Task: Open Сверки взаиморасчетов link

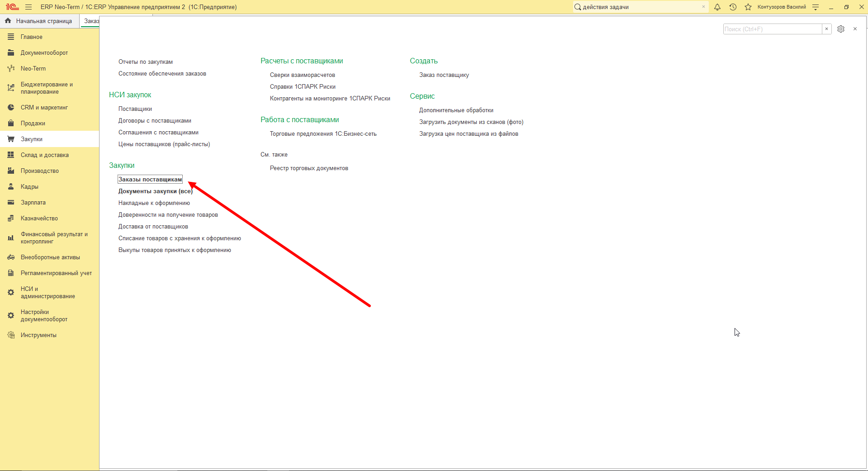Action: tap(303, 75)
